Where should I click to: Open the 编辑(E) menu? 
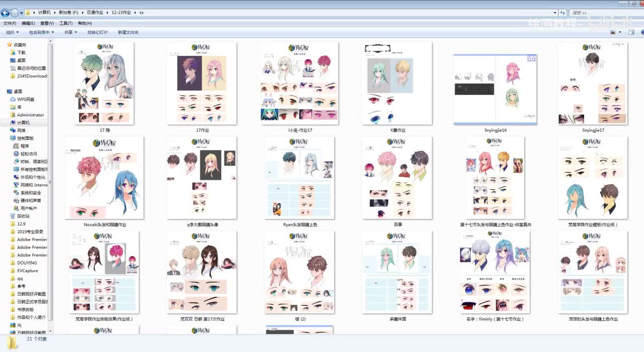point(28,23)
